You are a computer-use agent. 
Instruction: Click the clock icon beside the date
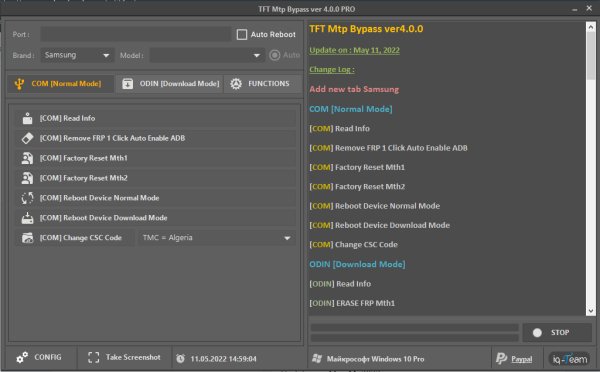coord(180,359)
